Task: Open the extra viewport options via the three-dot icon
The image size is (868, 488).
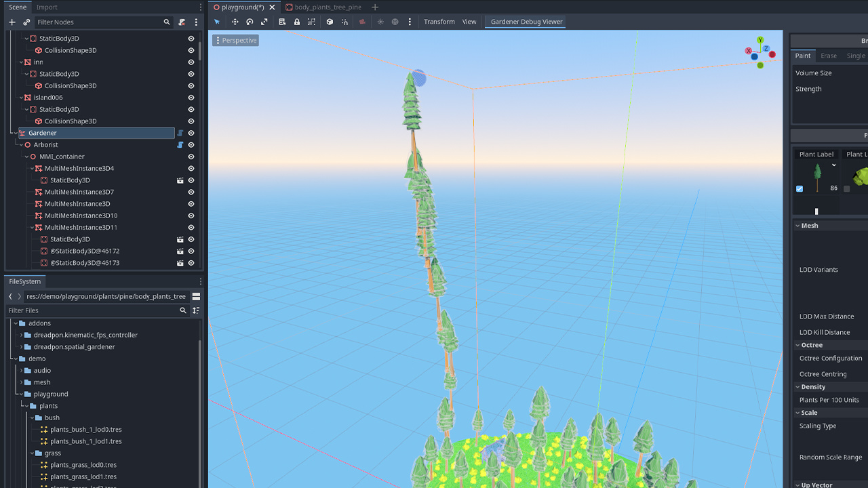Action: point(410,21)
